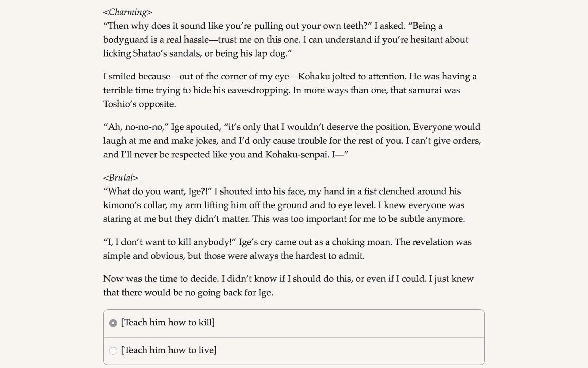Choose the '[Teach him how to live]' option label
The image size is (588, 368).
pyautogui.click(x=169, y=350)
